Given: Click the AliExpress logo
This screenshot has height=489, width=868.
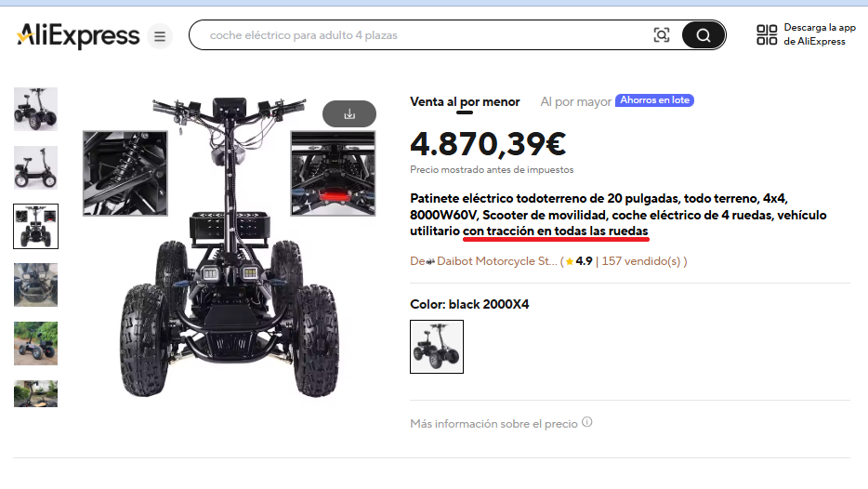Looking at the screenshot, I should [x=78, y=35].
